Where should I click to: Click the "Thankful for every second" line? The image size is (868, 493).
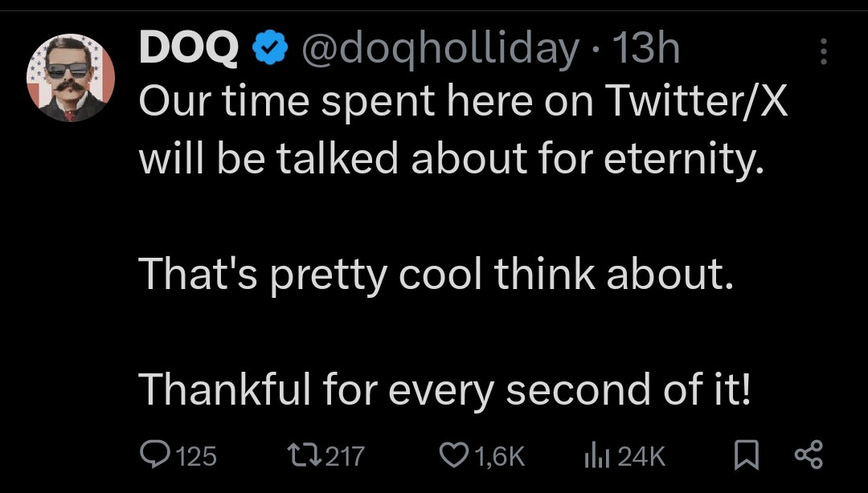(x=444, y=389)
